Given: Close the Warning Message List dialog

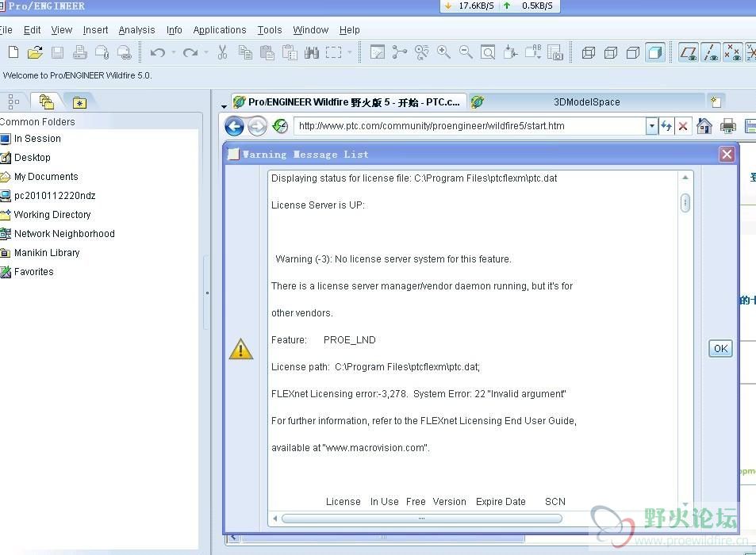Looking at the screenshot, I should tap(727, 154).
